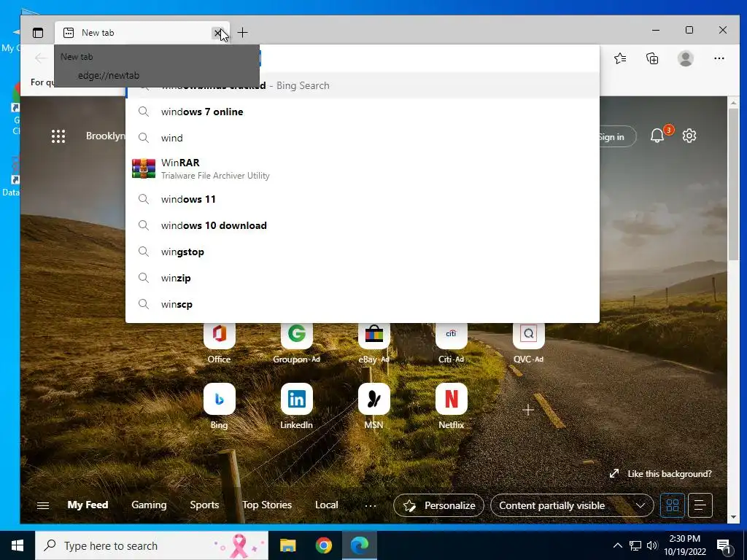Add a site with the plus tile
This screenshot has width=747, height=560.
click(528, 410)
